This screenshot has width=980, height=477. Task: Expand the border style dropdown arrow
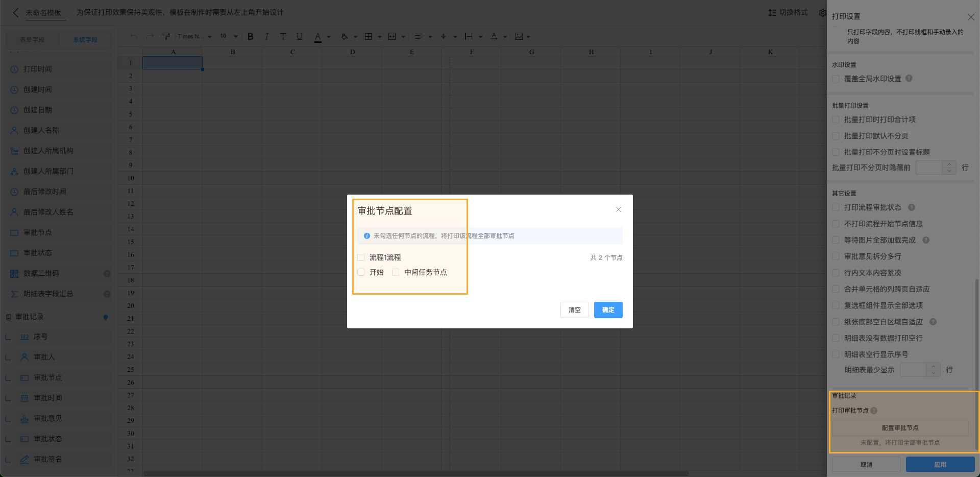(x=380, y=37)
